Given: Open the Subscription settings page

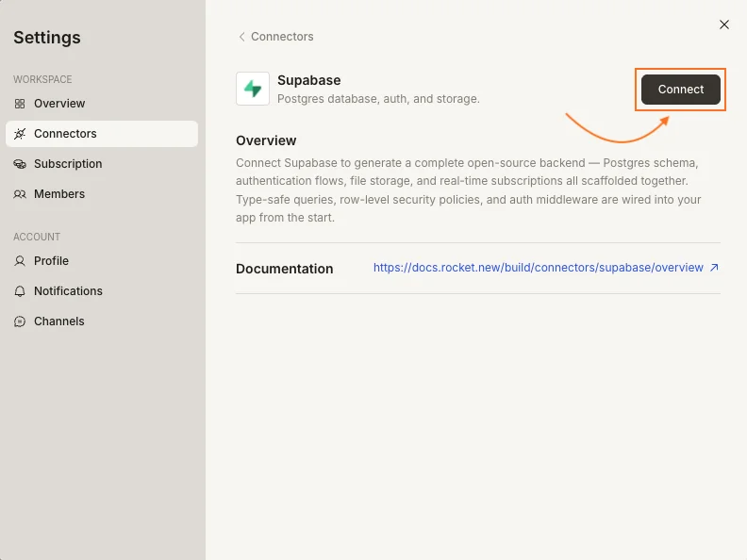Looking at the screenshot, I should 102,164.
